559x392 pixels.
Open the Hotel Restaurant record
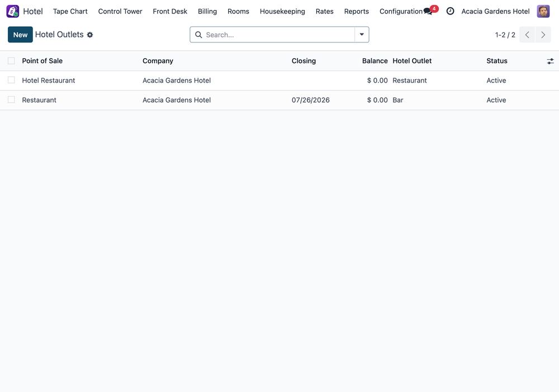point(49,80)
